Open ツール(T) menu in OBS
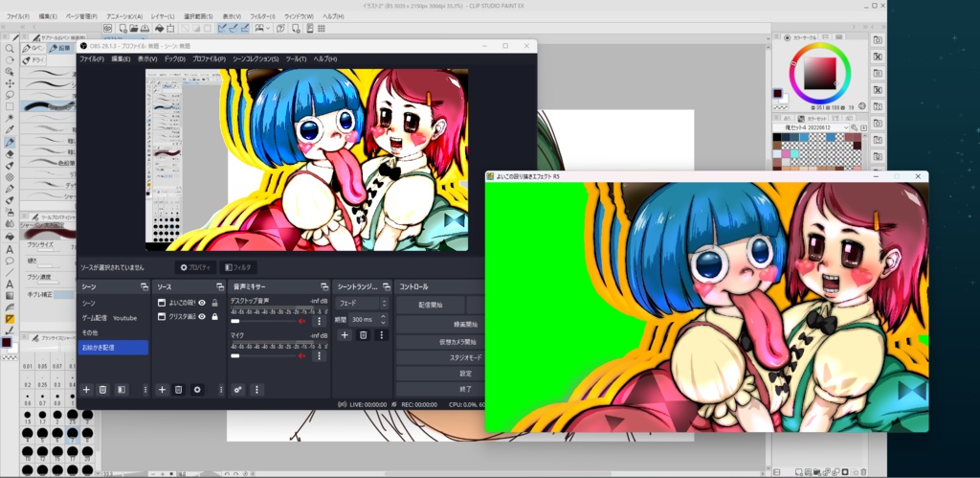 pos(297,58)
